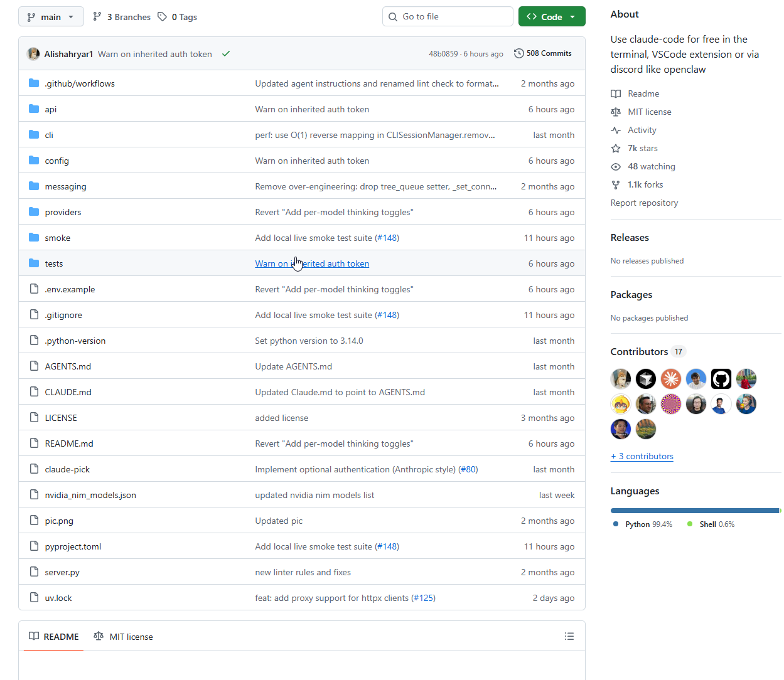Open the tests folder

click(54, 263)
